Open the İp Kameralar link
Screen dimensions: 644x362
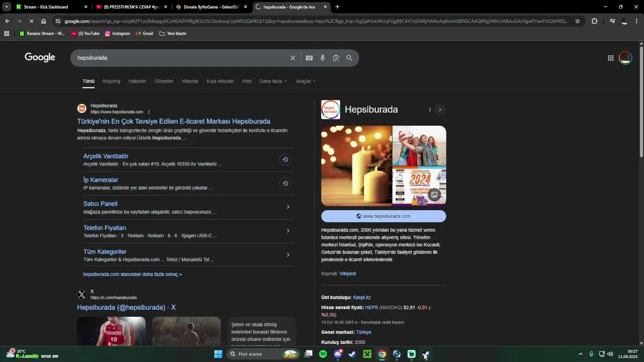(101, 179)
